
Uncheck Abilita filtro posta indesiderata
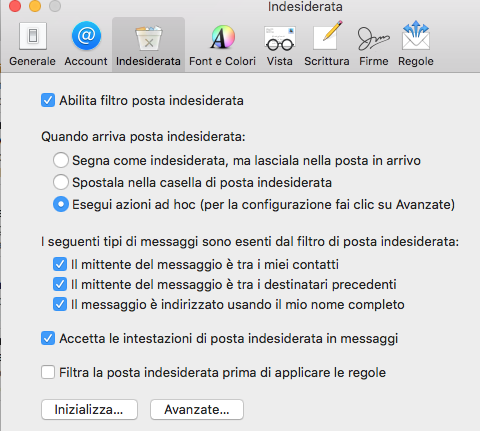[x=48, y=100]
